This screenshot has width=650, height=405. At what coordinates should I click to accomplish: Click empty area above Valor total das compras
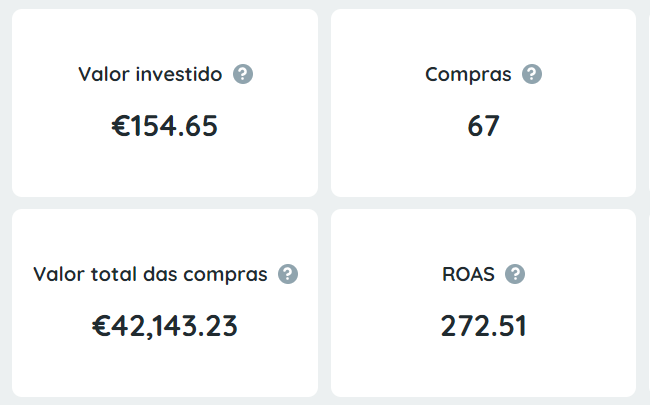165,234
